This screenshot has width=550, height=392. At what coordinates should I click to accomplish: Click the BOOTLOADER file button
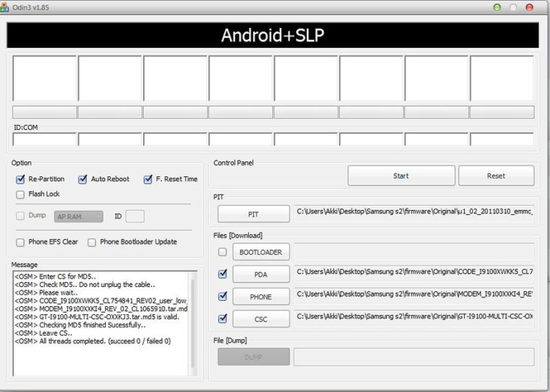[x=261, y=251]
